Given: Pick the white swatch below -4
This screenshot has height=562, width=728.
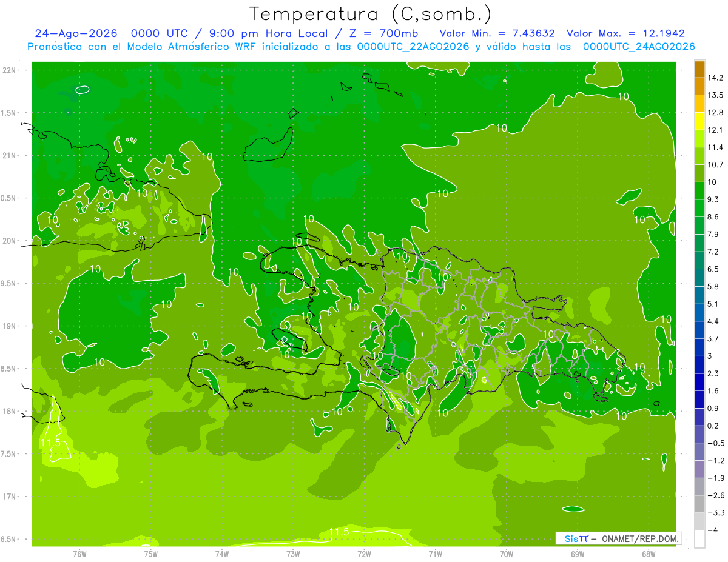Looking at the screenshot, I should 699,538.
